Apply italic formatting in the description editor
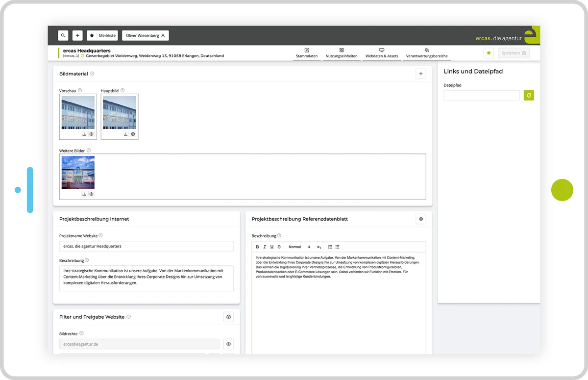This screenshot has height=380, width=588. tap(265, 247)
